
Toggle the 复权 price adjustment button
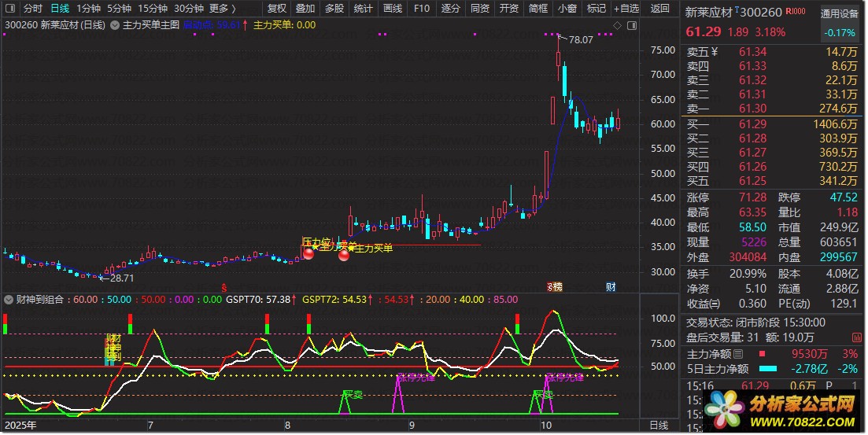pos(277,9)
